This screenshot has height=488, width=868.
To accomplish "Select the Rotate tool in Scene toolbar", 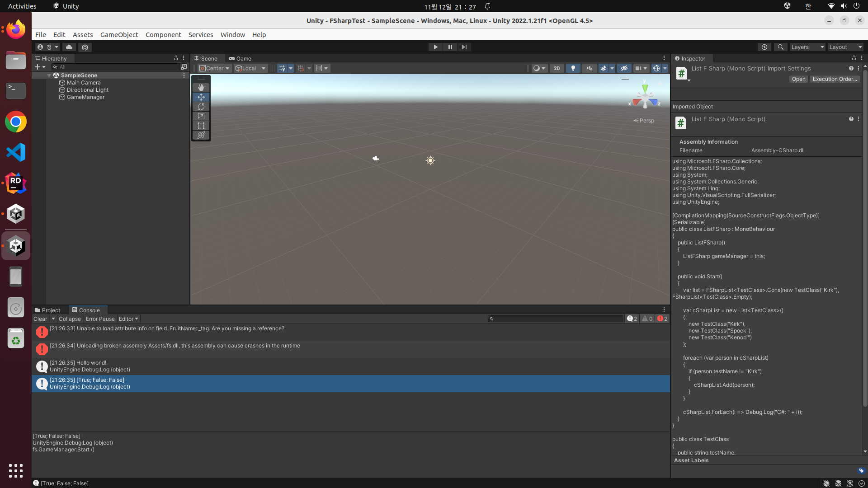I will pos(201,107).
